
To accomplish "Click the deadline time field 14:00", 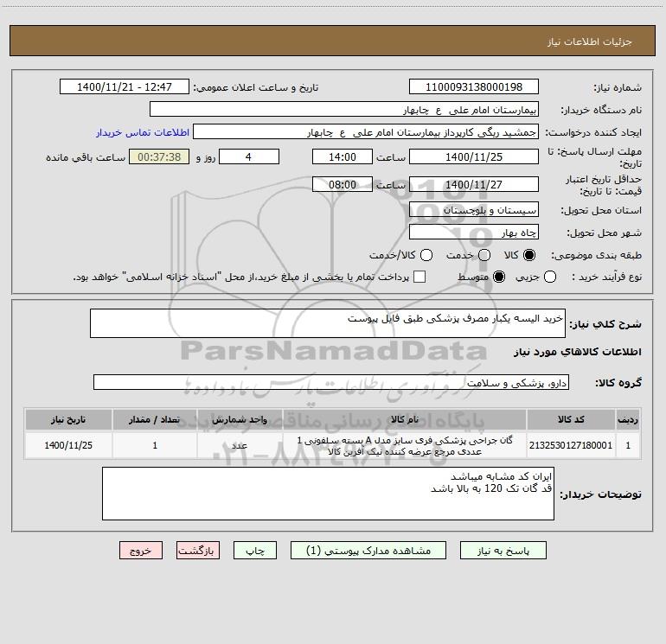I will 343,156.
